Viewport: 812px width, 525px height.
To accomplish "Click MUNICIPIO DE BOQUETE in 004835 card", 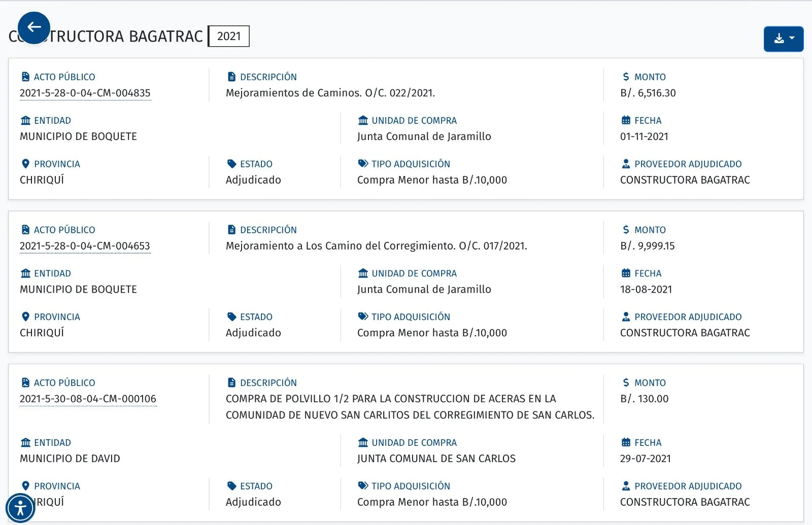I will 79,136.
